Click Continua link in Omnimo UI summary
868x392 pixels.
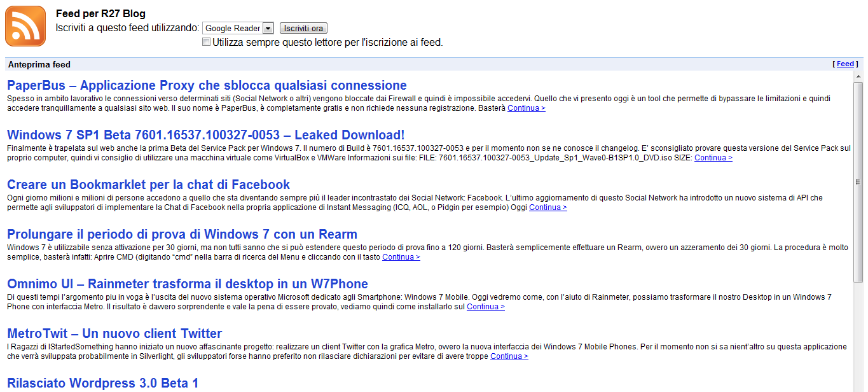point(485,307)
